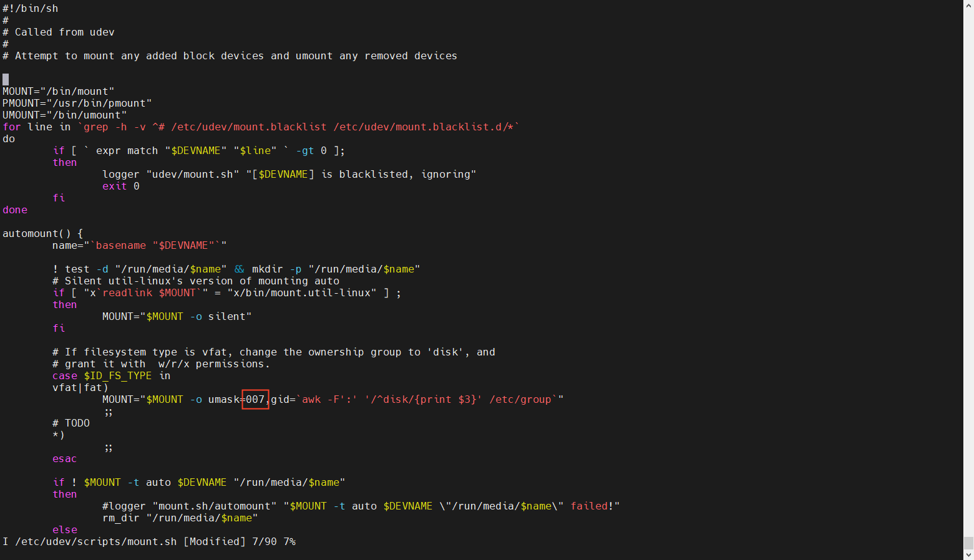Click the MOUNT="/bin/mount" line
974x560 pixels.
[x=59, y=91]
